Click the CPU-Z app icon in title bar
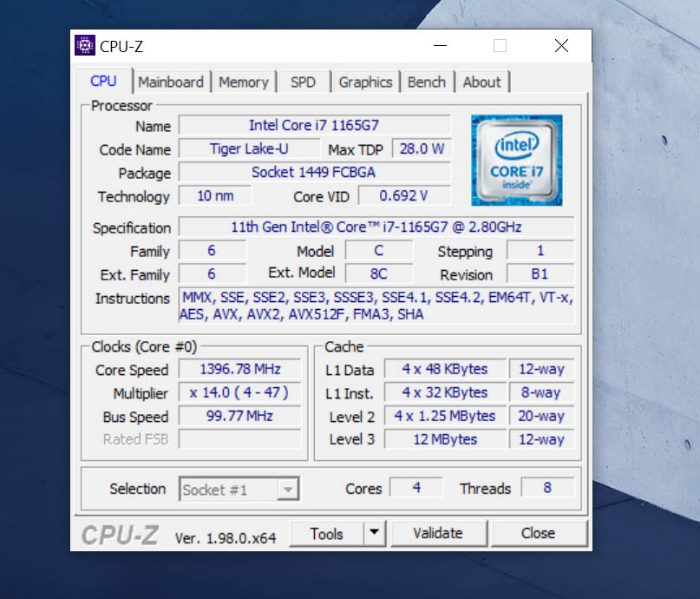The width and height of the screenshot is (700, 599). tap(85, 45)
